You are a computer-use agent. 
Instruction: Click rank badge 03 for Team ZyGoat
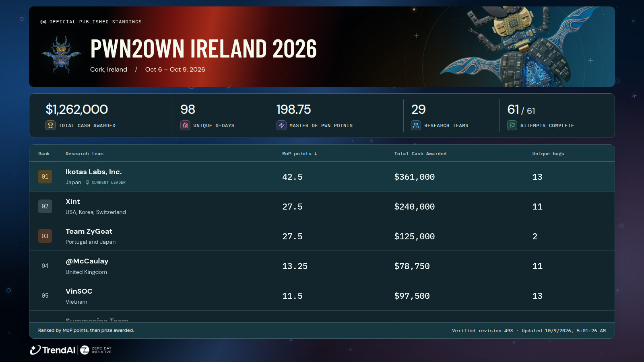(45, 236)
